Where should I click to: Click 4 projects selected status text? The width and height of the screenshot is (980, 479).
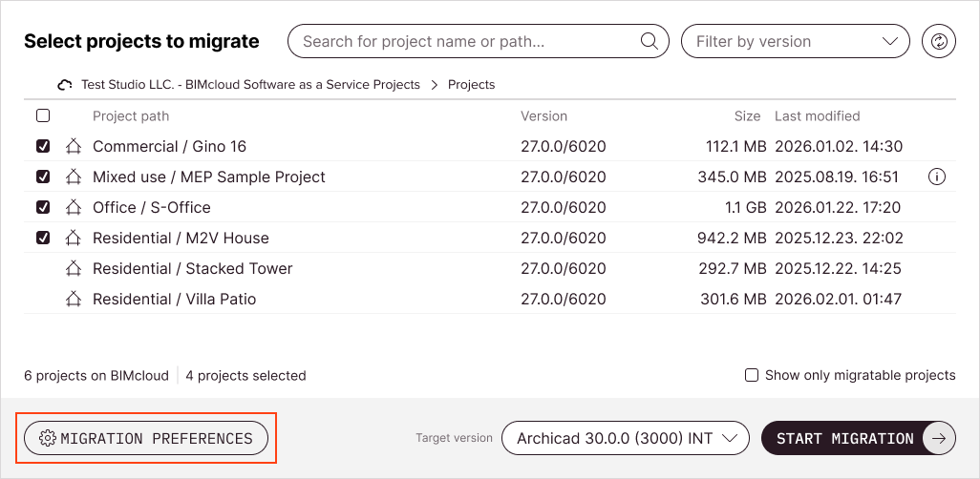click(x=245, y=376)
